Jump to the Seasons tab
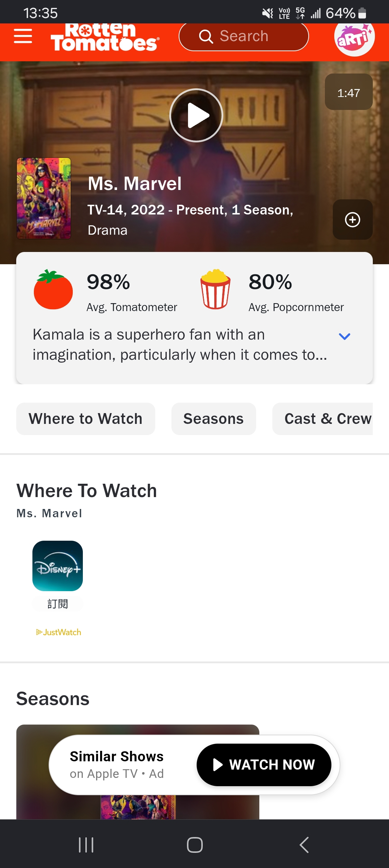 [214, 419]
